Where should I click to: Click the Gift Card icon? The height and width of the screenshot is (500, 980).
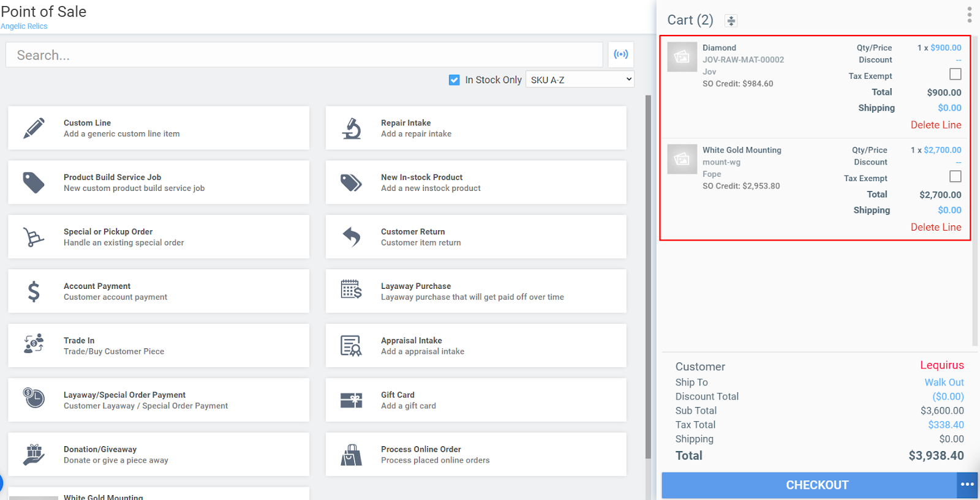tap(352, 400)
